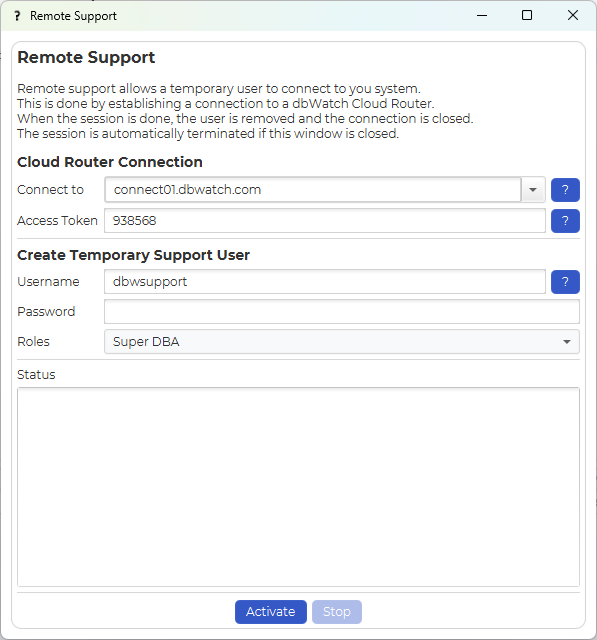Click into the connect01.dbwatch.com combo text box
Viewport: 597px width, 640px height.
[x=313, y=190]
